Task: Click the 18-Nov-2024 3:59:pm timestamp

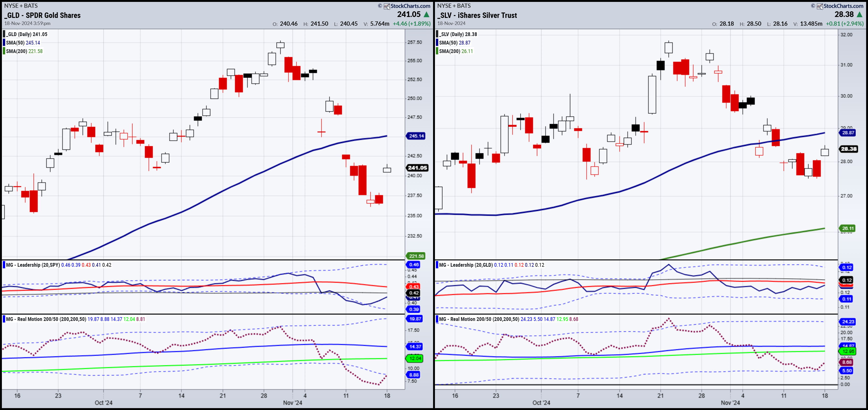Action: click(x=27, y=23)
